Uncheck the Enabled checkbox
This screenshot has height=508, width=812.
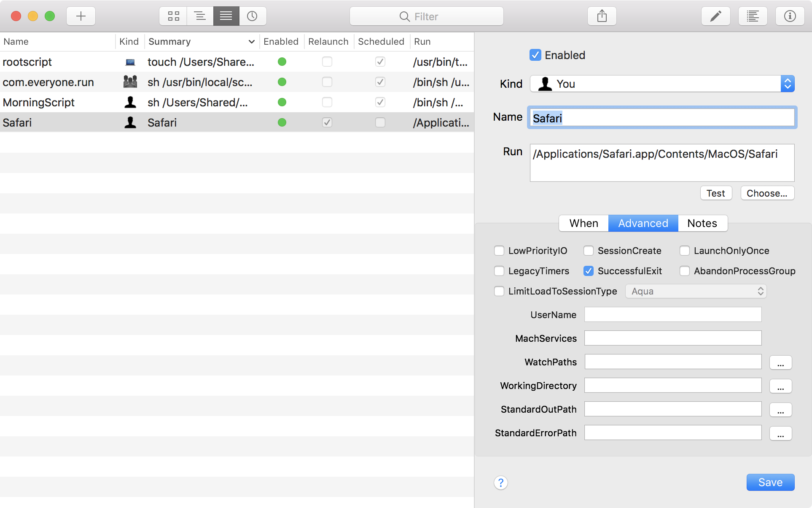(535, 55)
